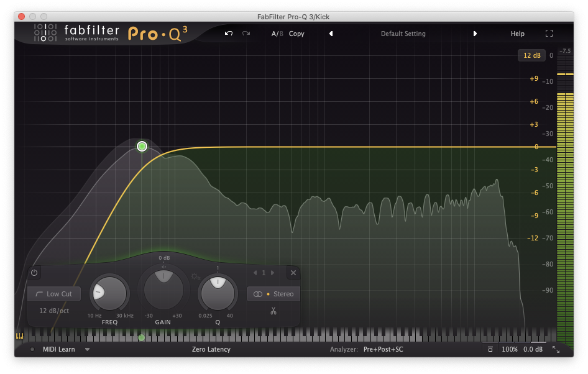Click the output options icon beside 100%

point(490,349)
